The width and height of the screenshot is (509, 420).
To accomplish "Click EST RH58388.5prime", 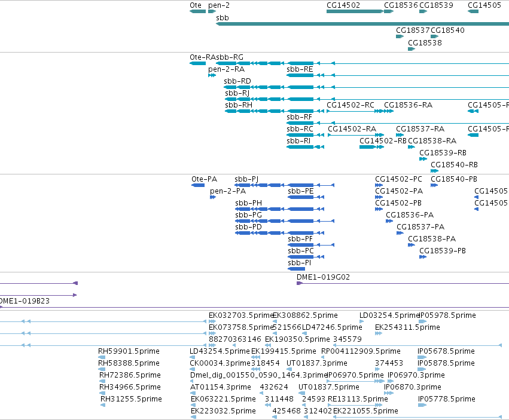I will click(x=102, y=369).
